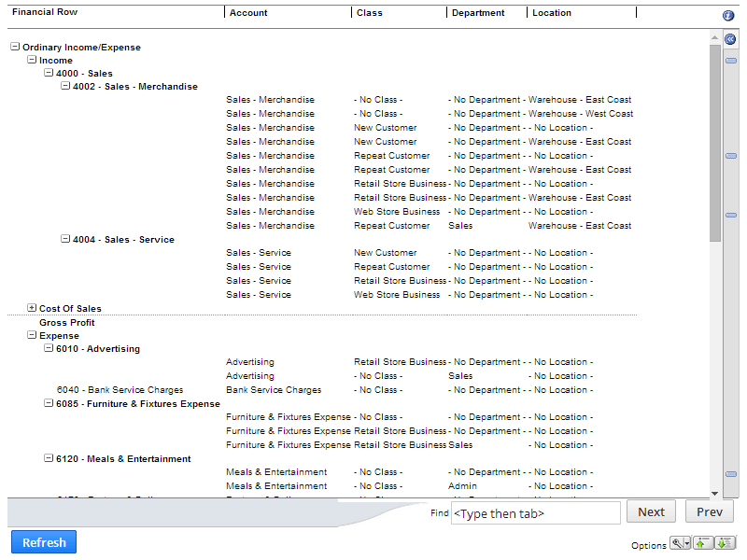This screenshot has height=560, width=747.
Task: Click the Financial Row column header
Action: pyautogui.click(x=45, y=12)
